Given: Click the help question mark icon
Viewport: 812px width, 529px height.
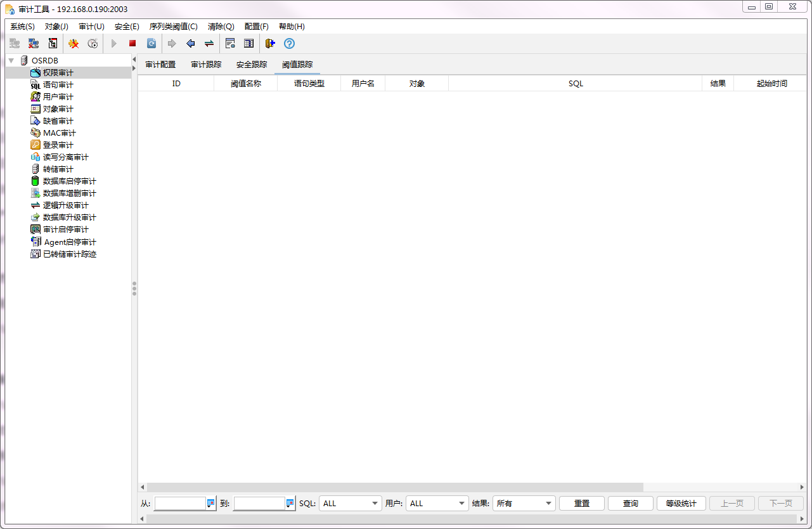Looking at the screenshot, I should (x=289, y=44).
